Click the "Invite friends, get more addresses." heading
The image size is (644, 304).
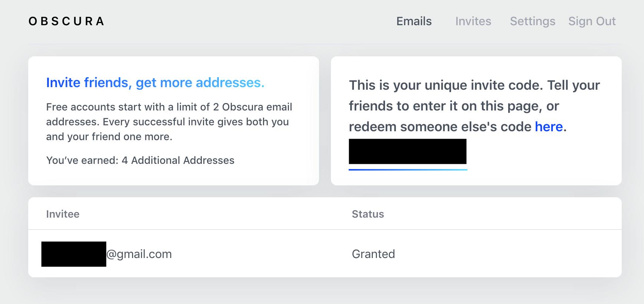(x=155, y=83)
